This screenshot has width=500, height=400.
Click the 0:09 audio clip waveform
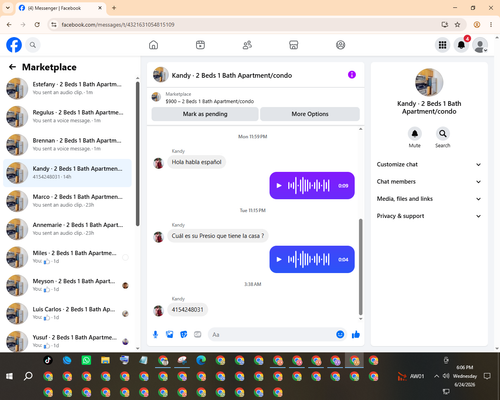[x=309, y=186]
